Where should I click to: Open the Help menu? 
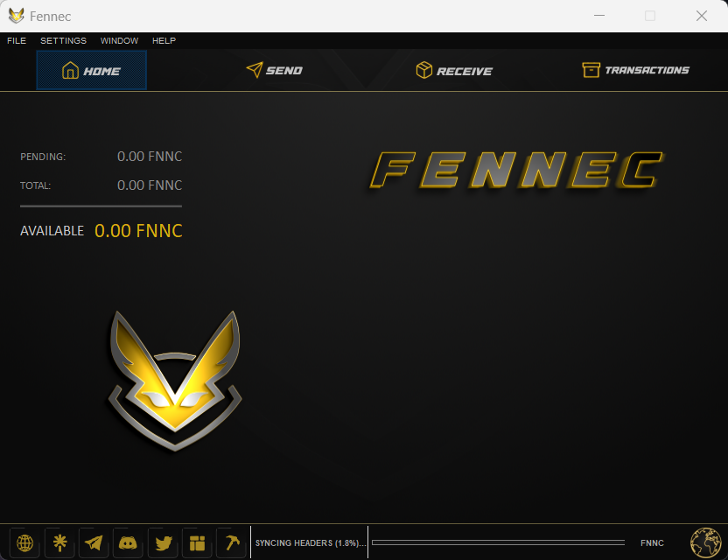(x=164, y=40)
